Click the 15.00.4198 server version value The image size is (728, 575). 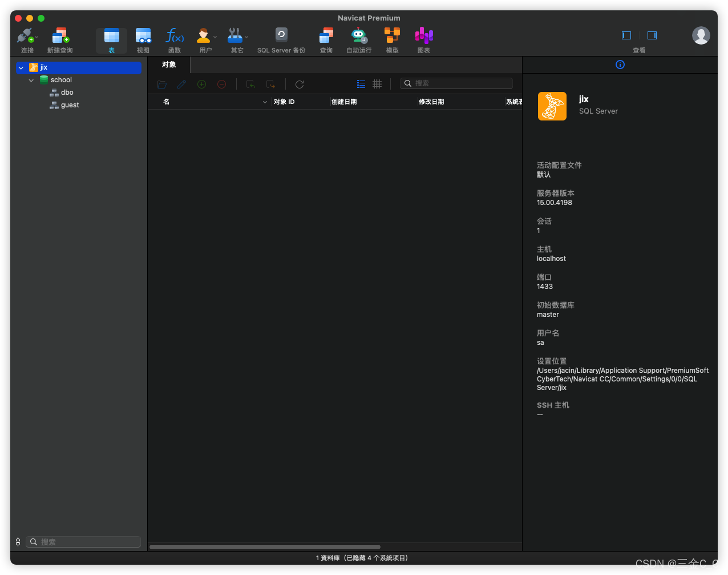555,203
